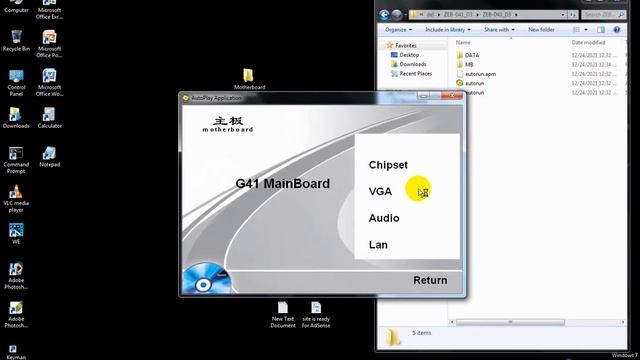
Task: Click del segment in address bar
Action: pos(430,15)
